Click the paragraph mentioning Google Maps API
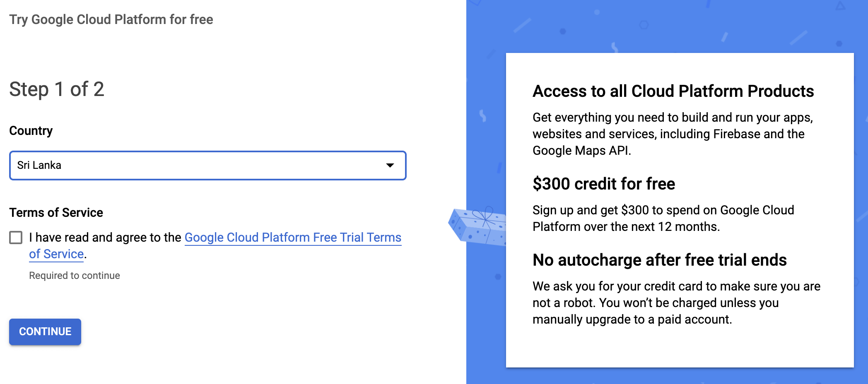The height and width of the screenshot is (384, 868). 673,134
